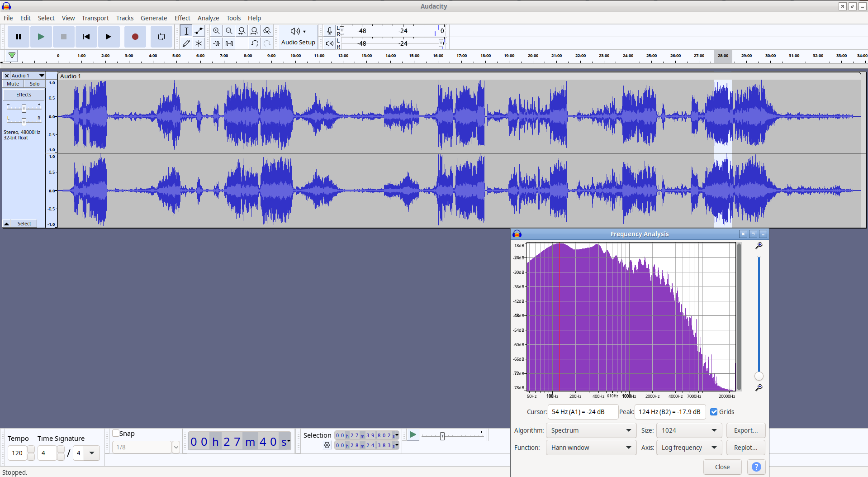Toggle the Loop playback button

click(x=161, y=37)
